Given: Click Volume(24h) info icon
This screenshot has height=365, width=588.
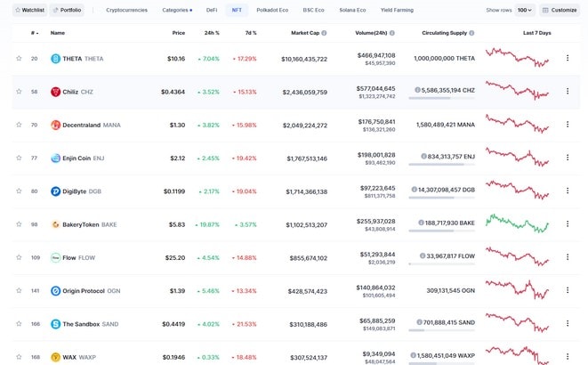Looking at the screenshot, I should click(x=392, y=33).
